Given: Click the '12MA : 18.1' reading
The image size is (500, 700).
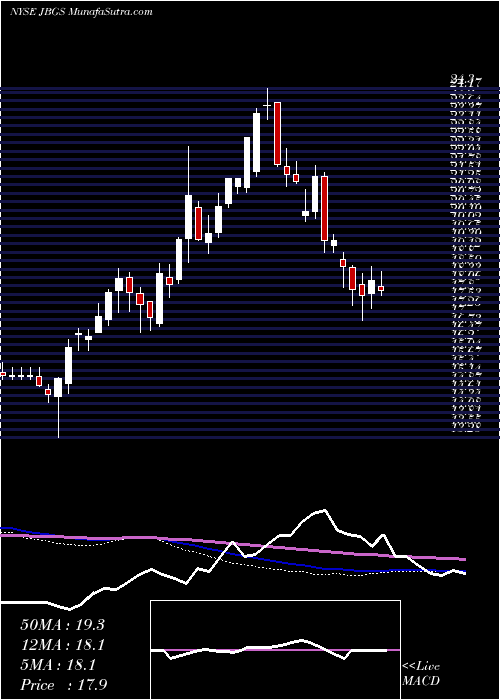Looking at the screenshot, I should click(62, 645).
